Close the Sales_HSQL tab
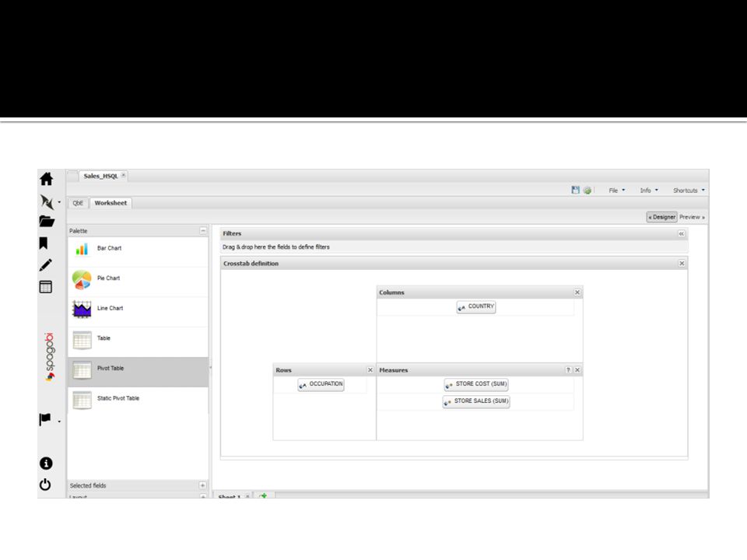The height and width of the screenshot is (560, 747). pyautogui.click(x=124, y=175)
